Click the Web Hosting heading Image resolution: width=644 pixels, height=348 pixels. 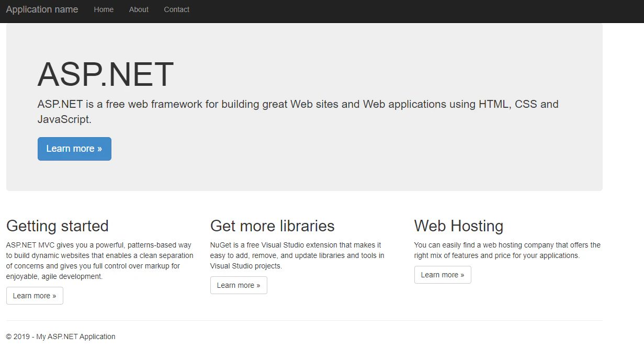coord(459,226)
